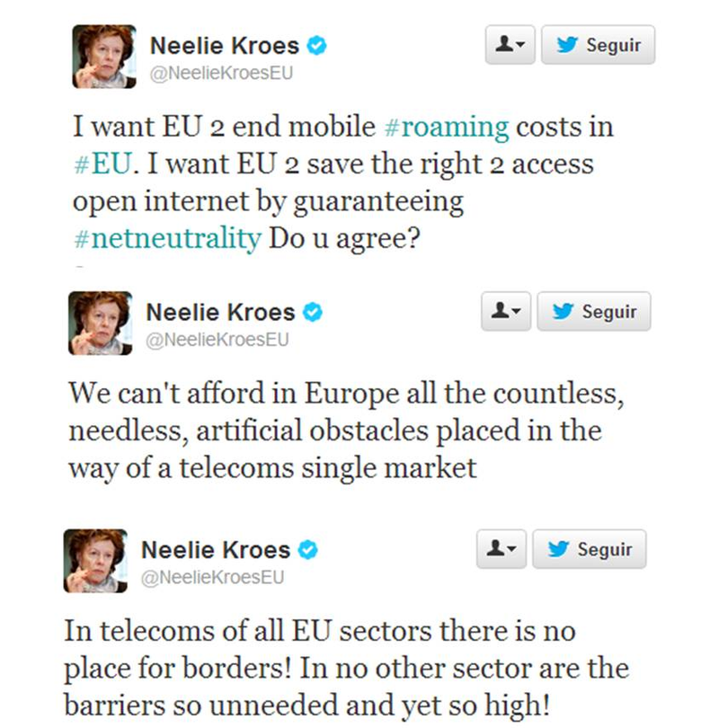Open the third tweet's @NeelieKroesEU handle

[213, 578]
